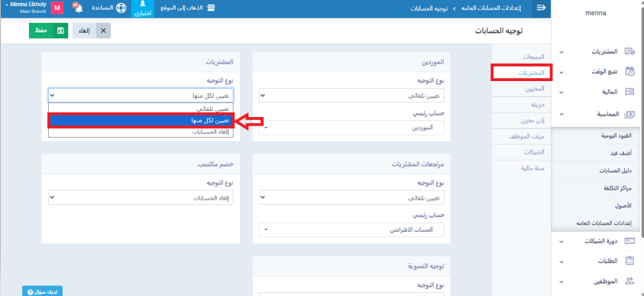The image size is (644, 296).
Task: Click the دورة الشيكات cheque icon
Action: coord(629,242)
